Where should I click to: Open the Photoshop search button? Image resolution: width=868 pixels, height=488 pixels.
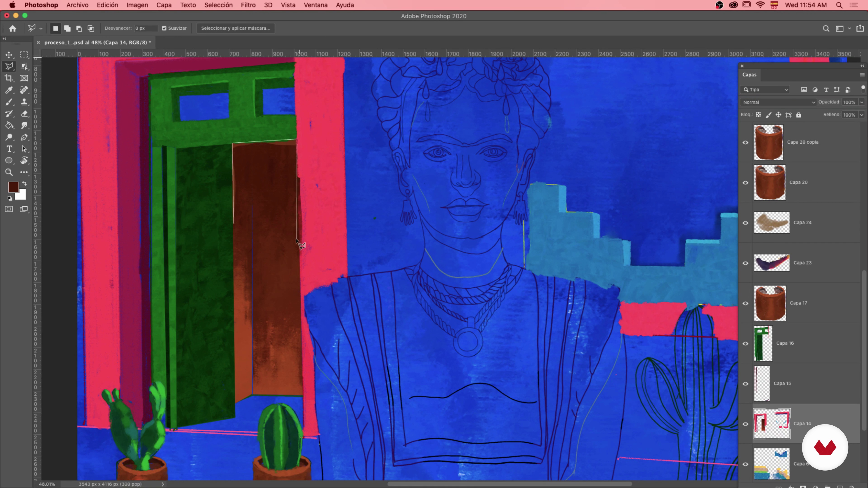pos(826,28)
